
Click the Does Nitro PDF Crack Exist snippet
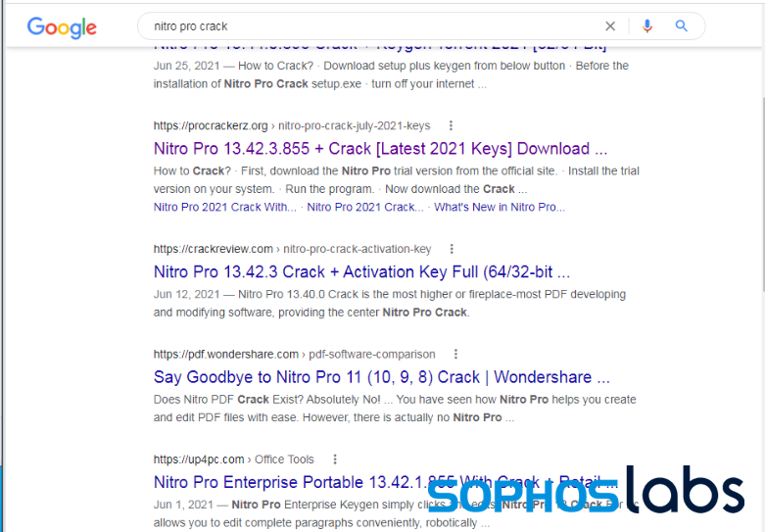point(395,409)
